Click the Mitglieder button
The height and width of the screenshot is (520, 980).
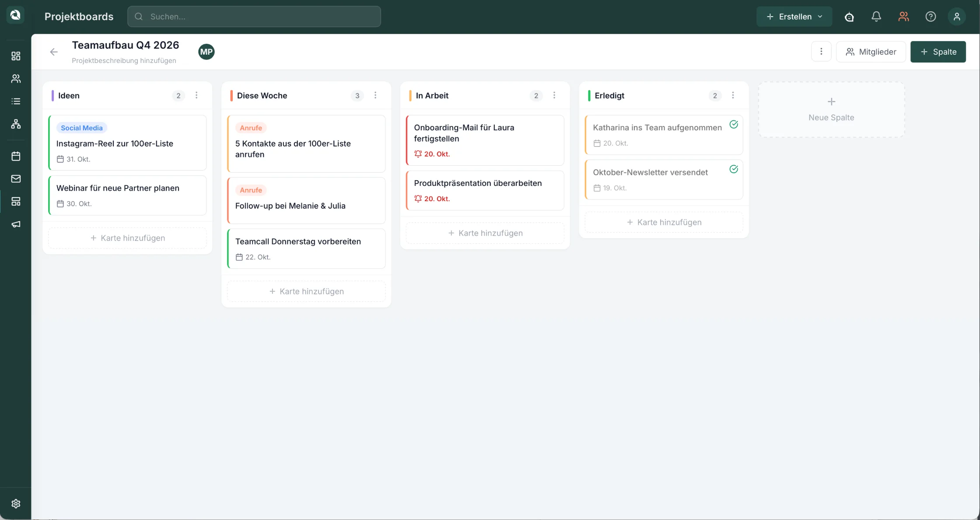(871, 52)
